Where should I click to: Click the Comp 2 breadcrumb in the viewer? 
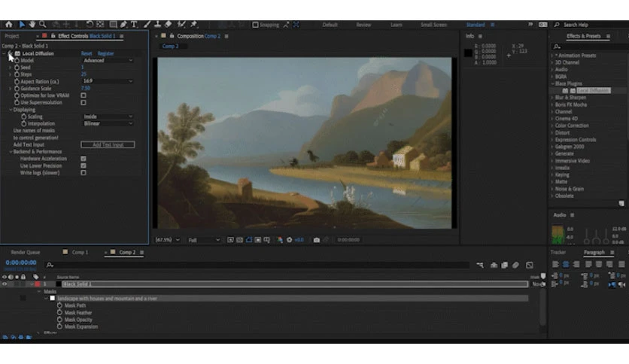coord(170,46)
